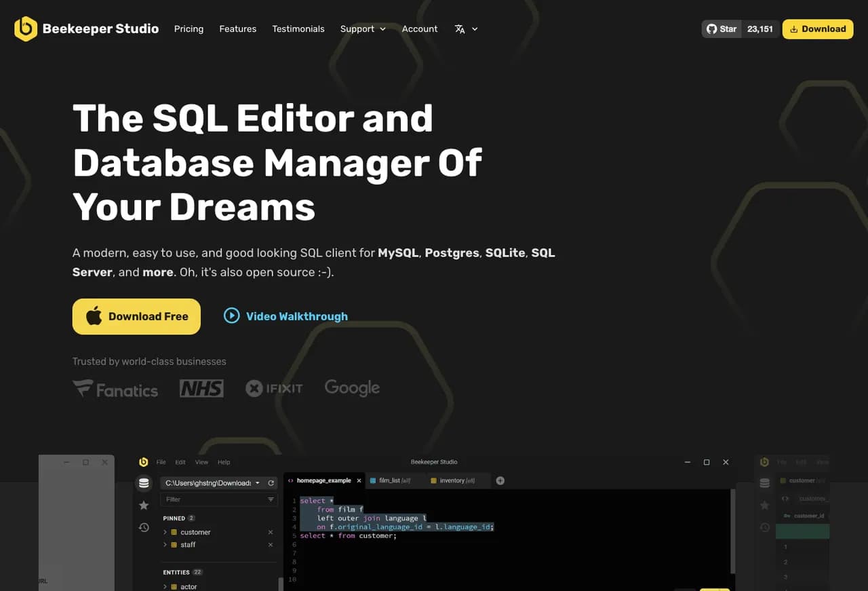This screenshot has height=591, width=868.
Task: Click the play icon beside Video Walkthrough
Action: [231, 316]
